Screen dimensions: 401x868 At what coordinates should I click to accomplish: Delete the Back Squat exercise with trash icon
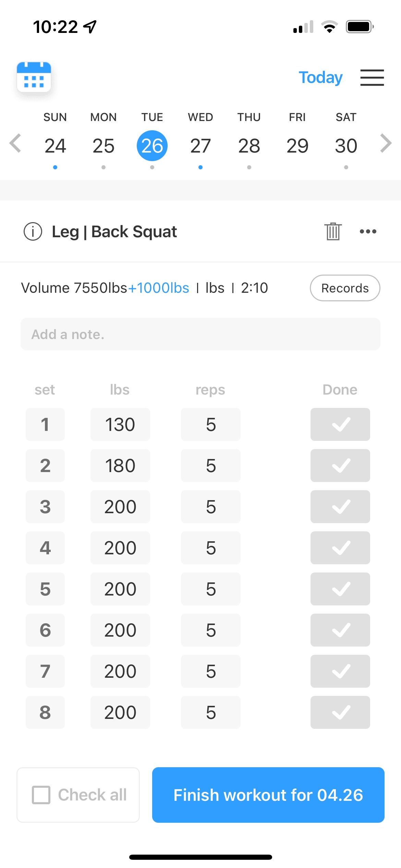(333, 231)
